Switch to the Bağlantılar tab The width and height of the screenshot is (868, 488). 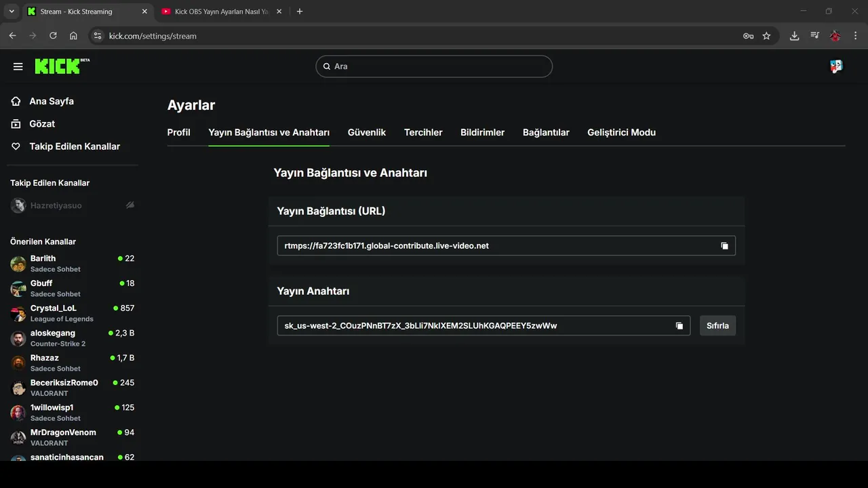546,133
